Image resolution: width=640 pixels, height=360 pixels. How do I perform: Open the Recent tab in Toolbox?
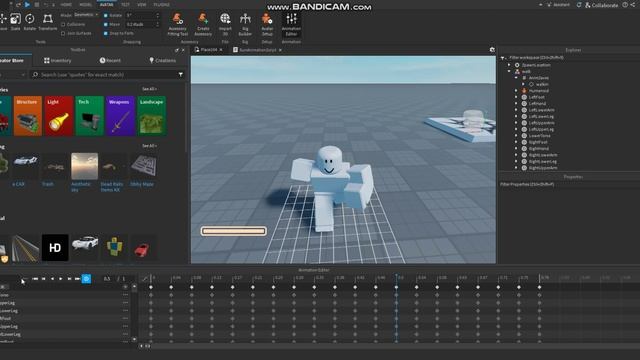point(110,60)
